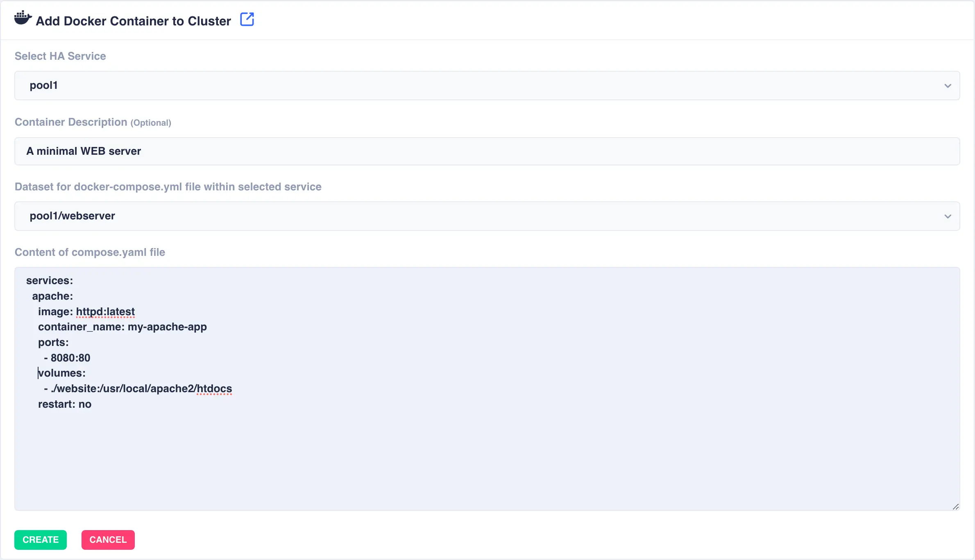Click the 8080:80 ports line in compose content

click(x=70, y=357)
